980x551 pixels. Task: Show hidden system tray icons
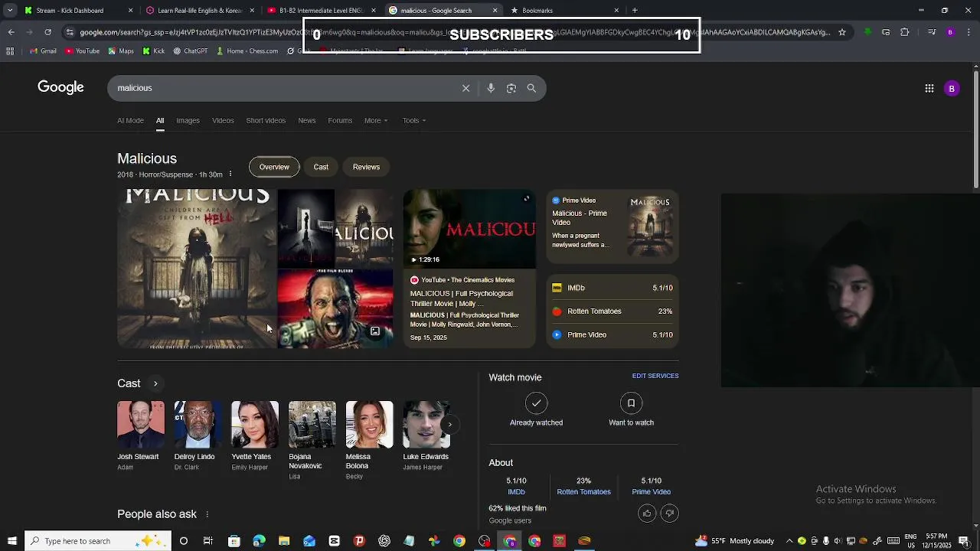(x=789, y=541)
